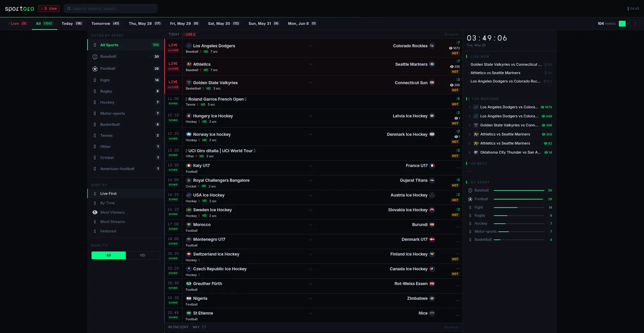Click the Football bar in By Sport panel
This screenshot has height=333, width=644.
click(x=519, y=199)
